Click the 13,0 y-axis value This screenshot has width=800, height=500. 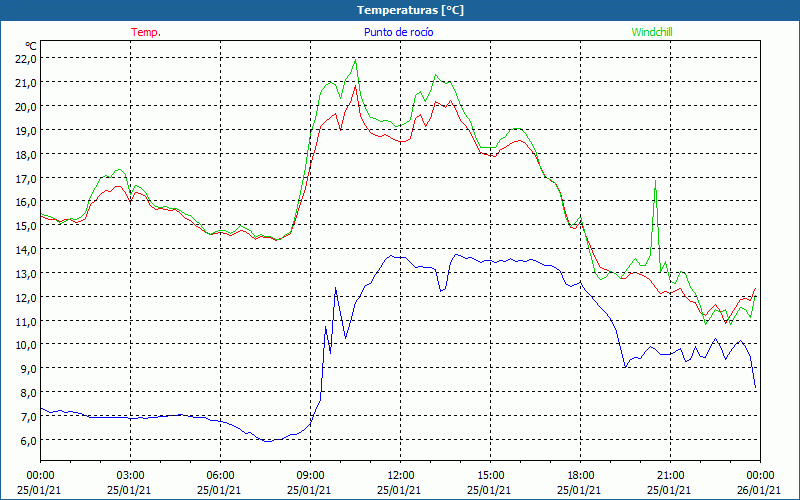pos(27,273)
